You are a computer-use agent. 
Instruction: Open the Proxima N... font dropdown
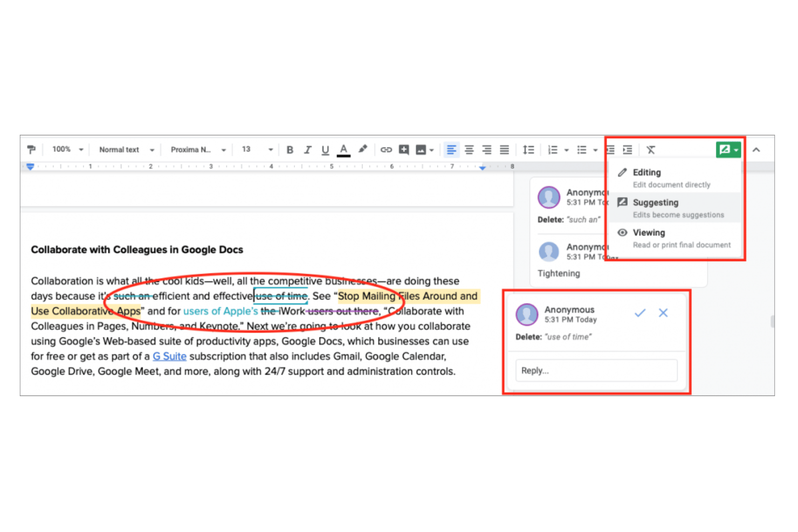[x=198, y=150]
